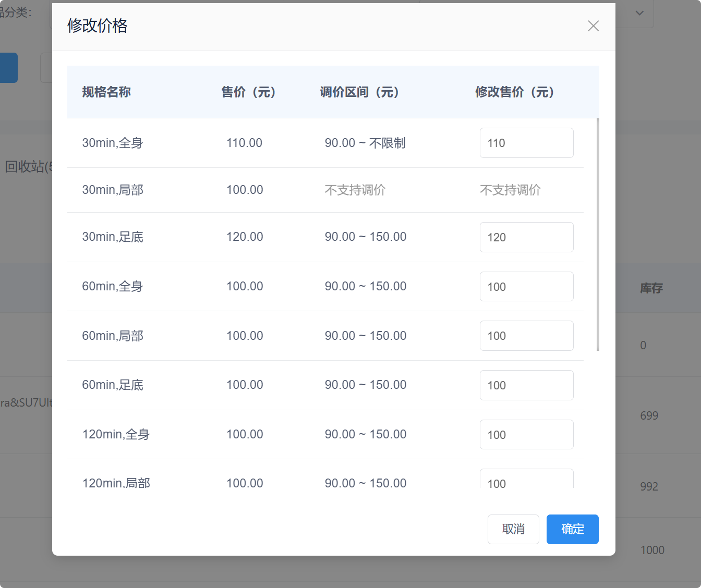The width and height of the screenshot is (701, 588).
Task: Switch to the 回收站 tab
Action: coord(26,167)
